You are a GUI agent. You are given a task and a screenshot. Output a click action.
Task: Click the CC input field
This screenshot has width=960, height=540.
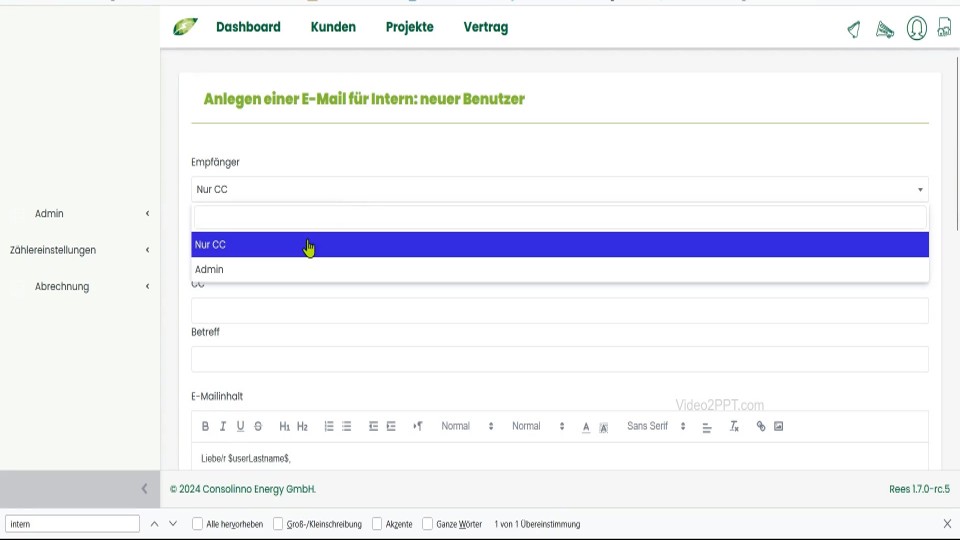[560, 310]
